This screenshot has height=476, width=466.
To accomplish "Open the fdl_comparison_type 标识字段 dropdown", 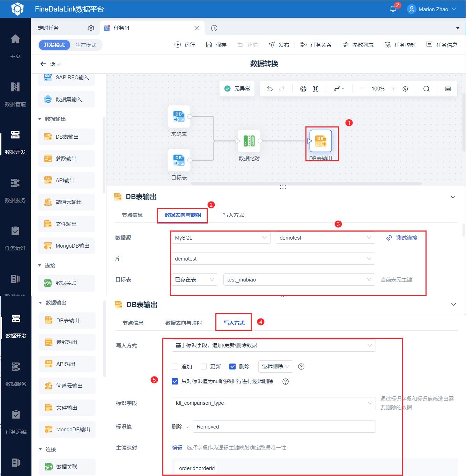I will click(x=274, y=403).
